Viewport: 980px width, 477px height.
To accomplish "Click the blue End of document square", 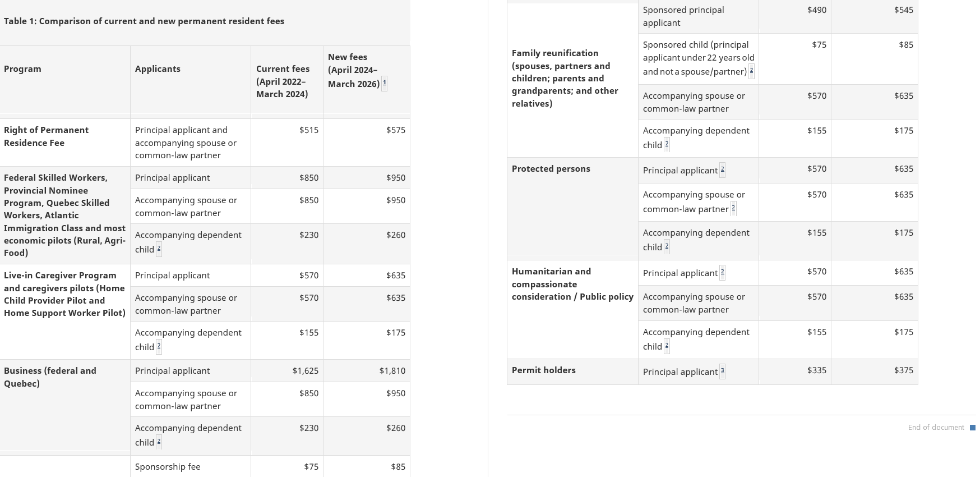I will (x=973, y=428).
